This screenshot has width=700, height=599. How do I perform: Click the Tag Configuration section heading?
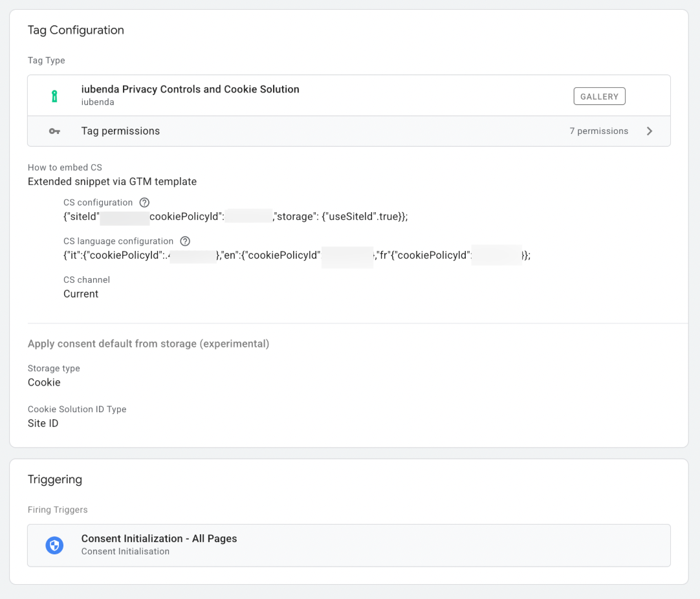click(x=76, y=30)
